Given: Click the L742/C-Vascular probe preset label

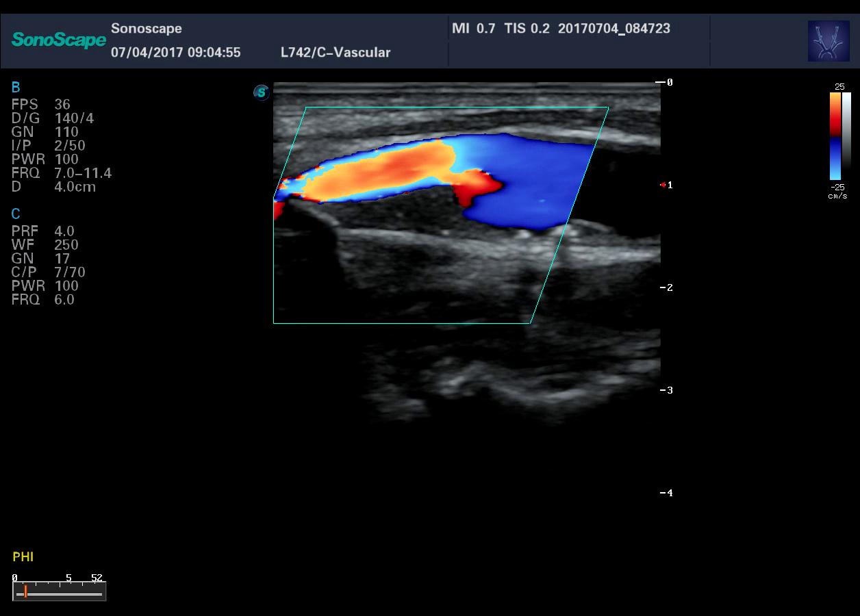Looking at the screenshot, I should [x=336, y=53].
